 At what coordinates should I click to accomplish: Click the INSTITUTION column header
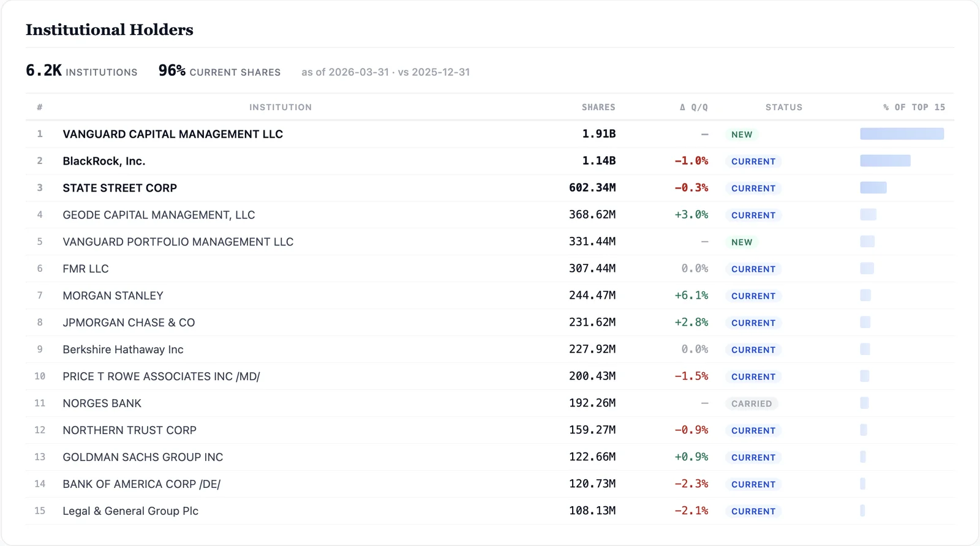tap(281, 107)
